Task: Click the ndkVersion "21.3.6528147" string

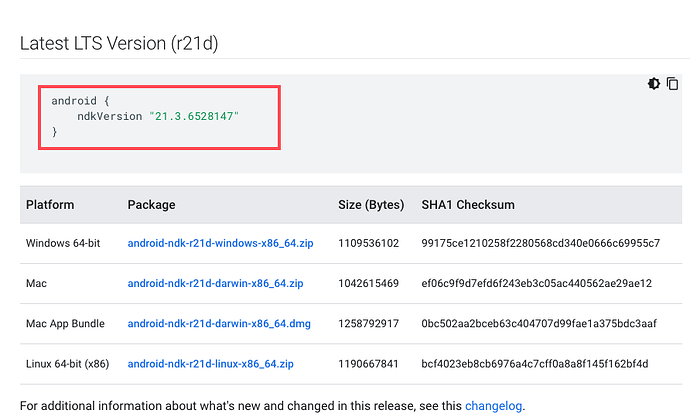Action: pos(194,116)
